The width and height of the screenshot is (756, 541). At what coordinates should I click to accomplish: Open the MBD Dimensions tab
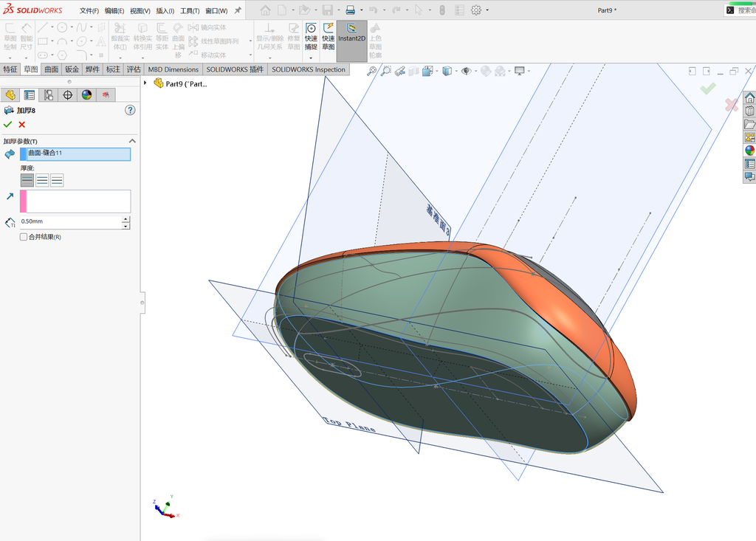coord(173,69)
